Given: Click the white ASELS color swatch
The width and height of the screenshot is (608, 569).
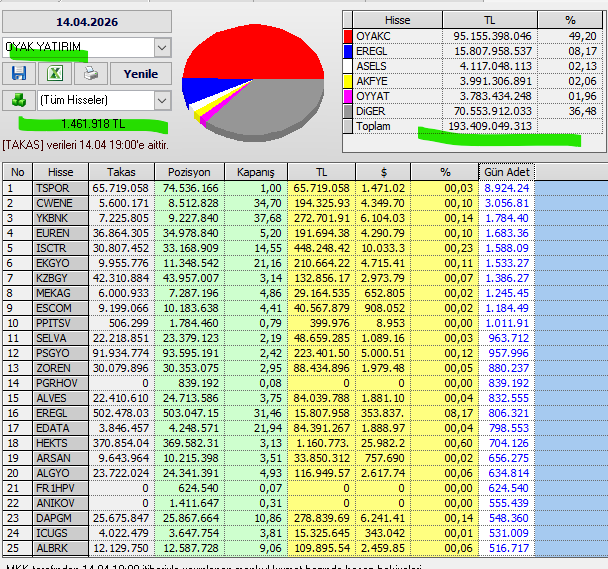Looking at the screenshot, I should (348, 66).
